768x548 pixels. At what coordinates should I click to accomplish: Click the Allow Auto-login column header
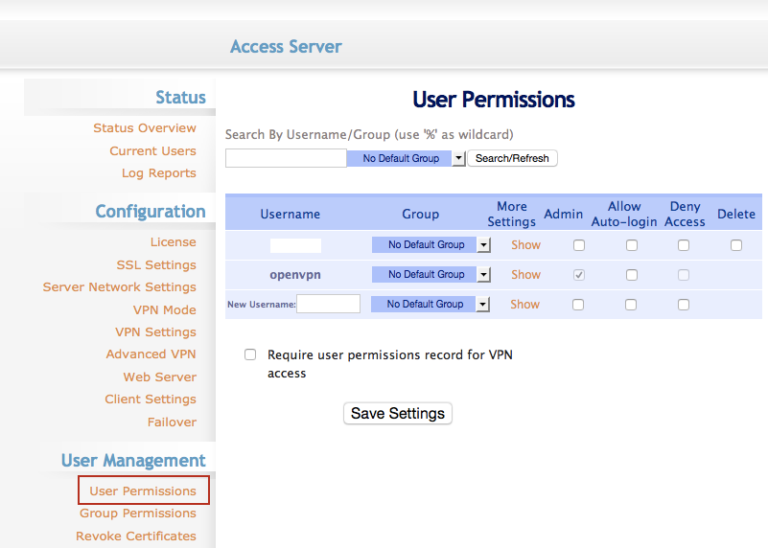pyautogui.click(x=624, y=214)
